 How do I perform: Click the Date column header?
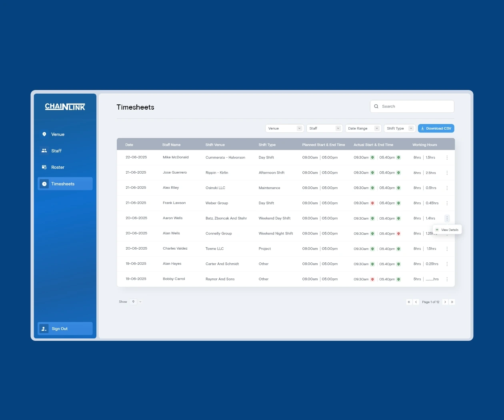(129, 145)
